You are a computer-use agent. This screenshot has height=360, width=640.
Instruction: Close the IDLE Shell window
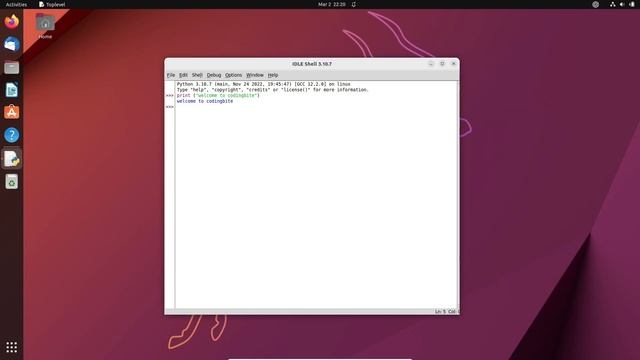(x=453, y=64)
